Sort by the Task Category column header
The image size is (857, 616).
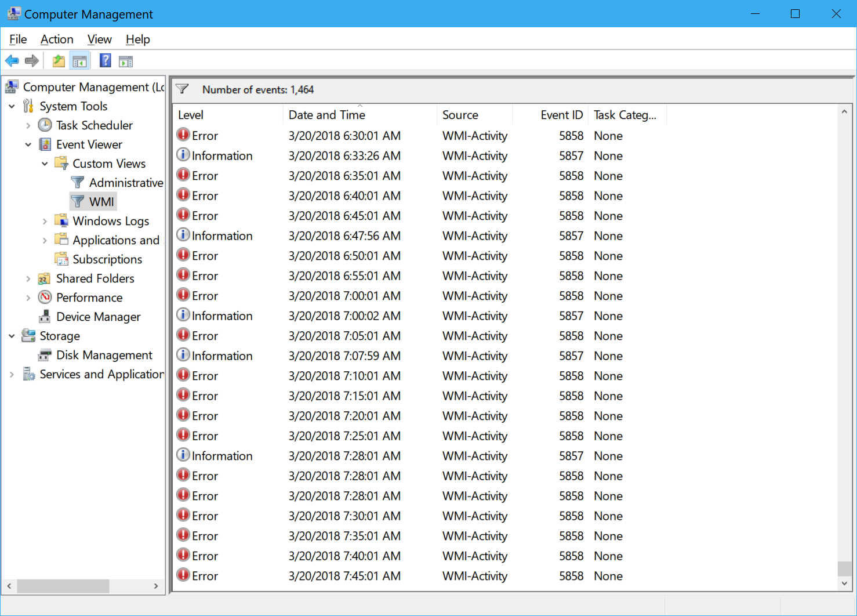[x=627, y=115]
